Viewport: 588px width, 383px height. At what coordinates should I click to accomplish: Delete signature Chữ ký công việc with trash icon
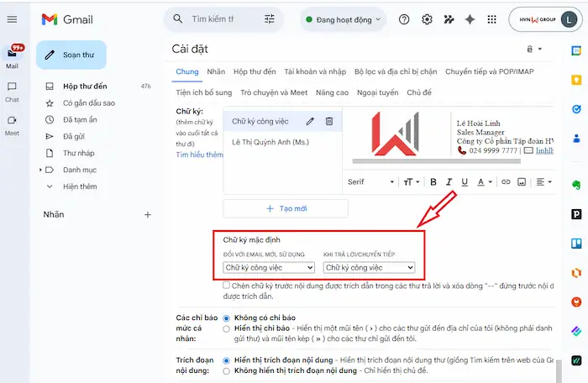coord(328,122)
